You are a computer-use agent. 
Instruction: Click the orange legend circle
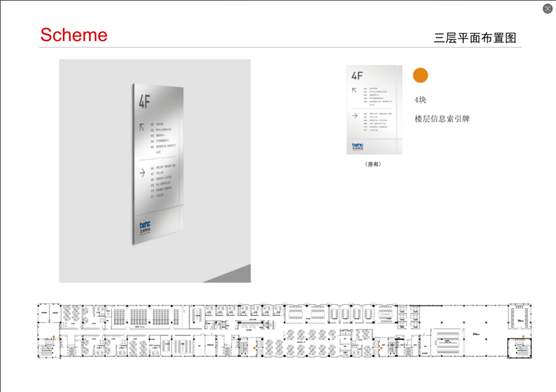421,75
